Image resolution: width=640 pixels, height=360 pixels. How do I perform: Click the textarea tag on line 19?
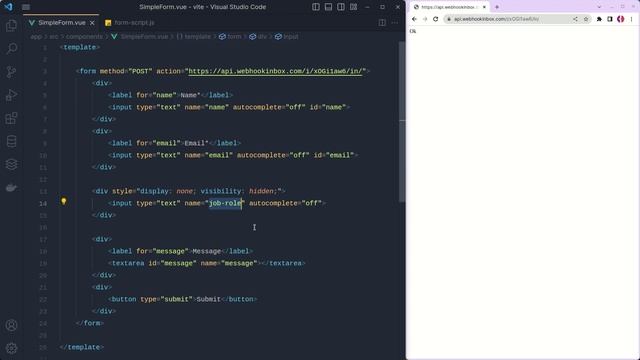tap(128, 263)
